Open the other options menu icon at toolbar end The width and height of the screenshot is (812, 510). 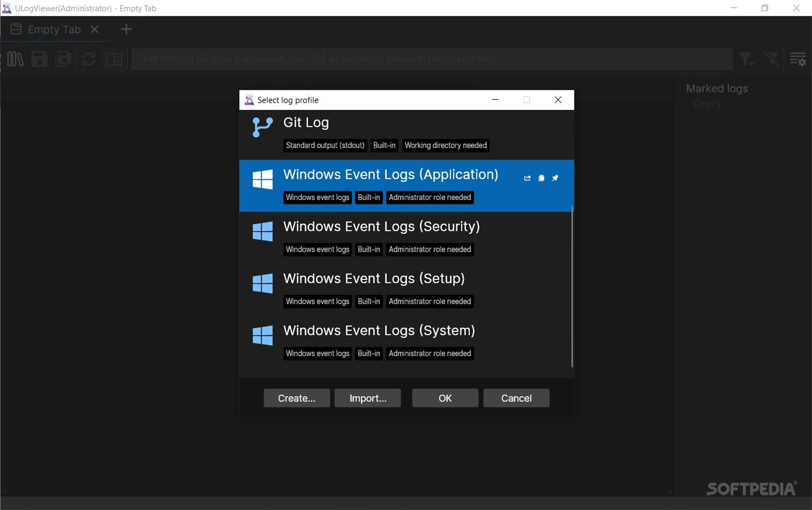[798, 59]
